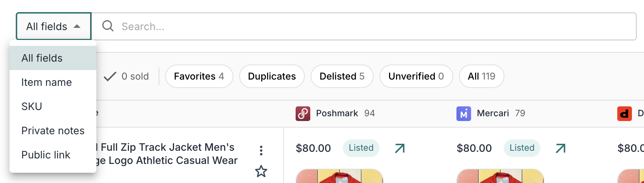Click the Poshmark marketplace logo
This screenshot has height=183, width=644.
coord(303,114)
